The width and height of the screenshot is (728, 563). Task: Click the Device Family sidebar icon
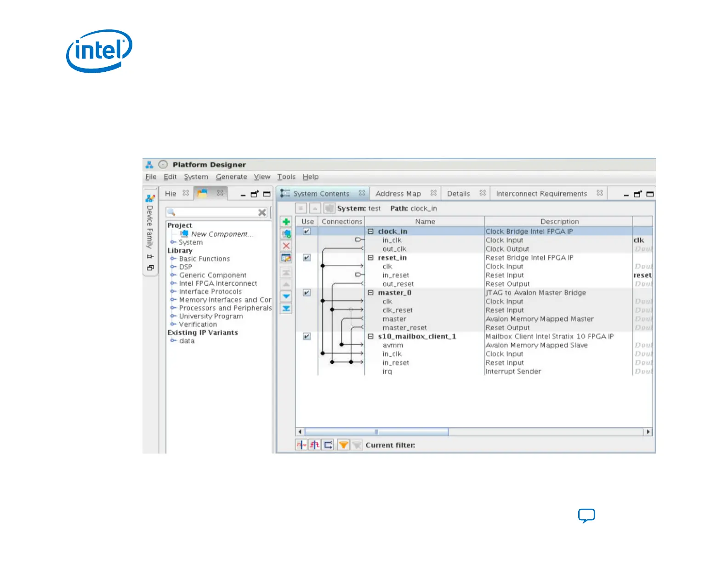tap(150, 198)
